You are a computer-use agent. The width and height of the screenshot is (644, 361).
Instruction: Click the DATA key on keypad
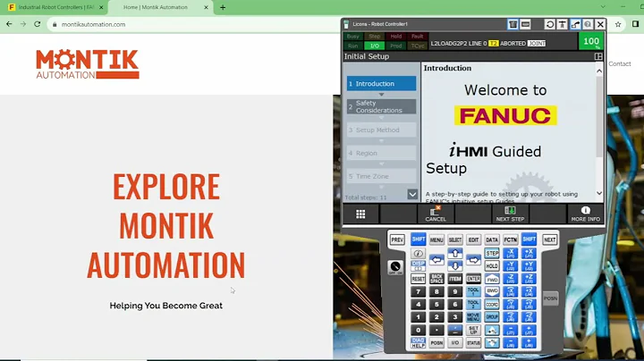492,239
